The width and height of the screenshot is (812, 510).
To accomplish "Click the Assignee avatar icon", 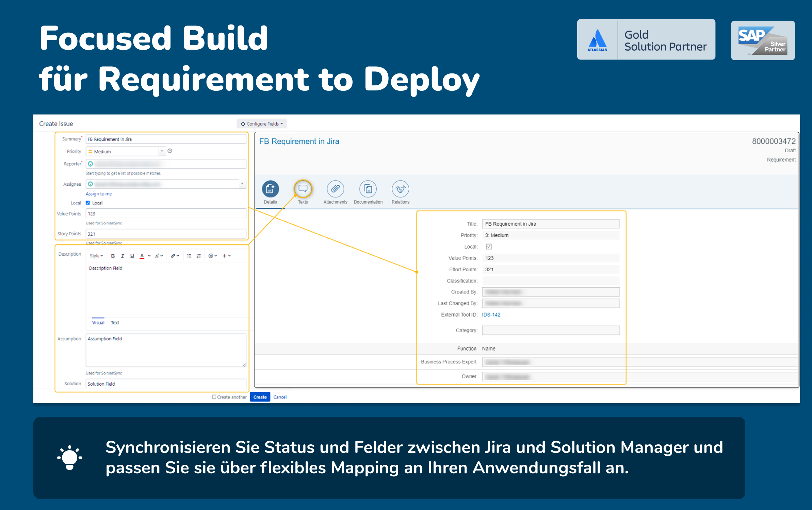I will point(90,184).
